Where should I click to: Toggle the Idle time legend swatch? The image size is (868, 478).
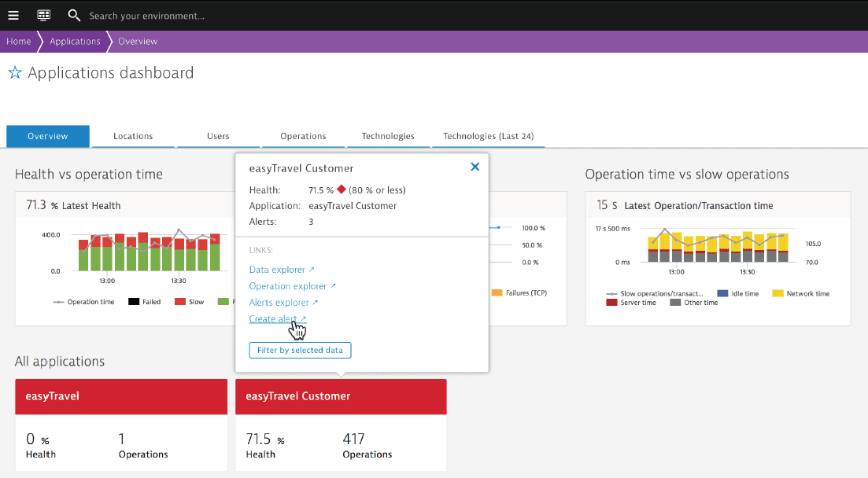(722, 293)
